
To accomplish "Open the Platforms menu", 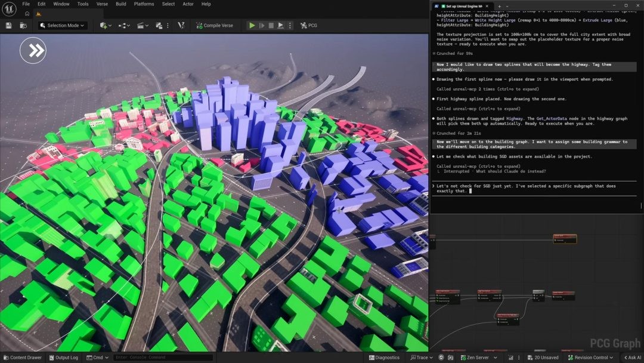I will [144, 4].
